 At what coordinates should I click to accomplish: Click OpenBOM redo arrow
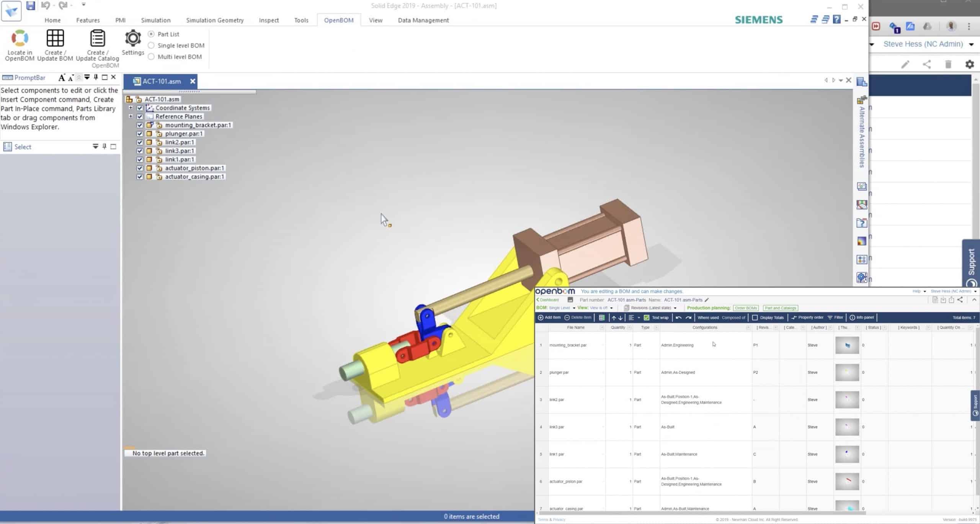(688, 318)
